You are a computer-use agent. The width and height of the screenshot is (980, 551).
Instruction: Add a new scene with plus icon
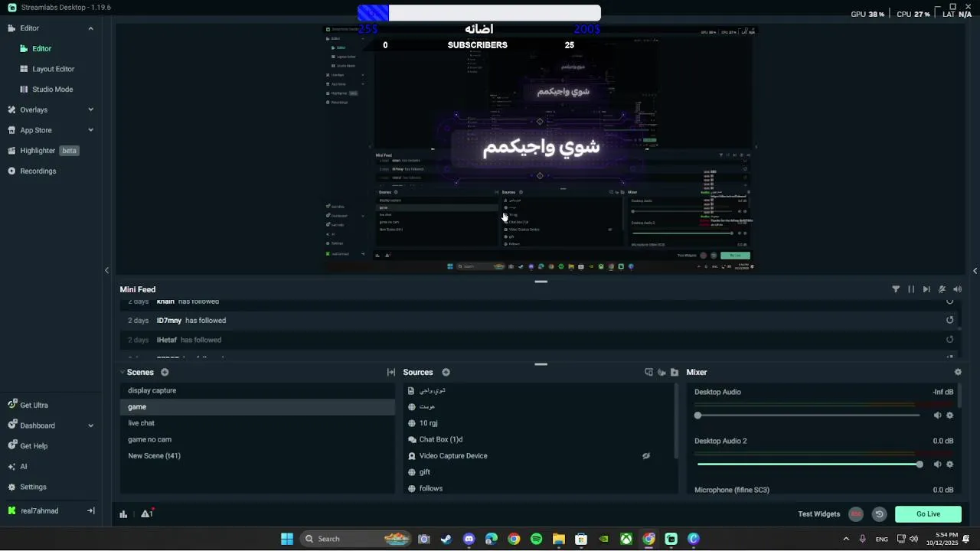click(x=165, y=372)
